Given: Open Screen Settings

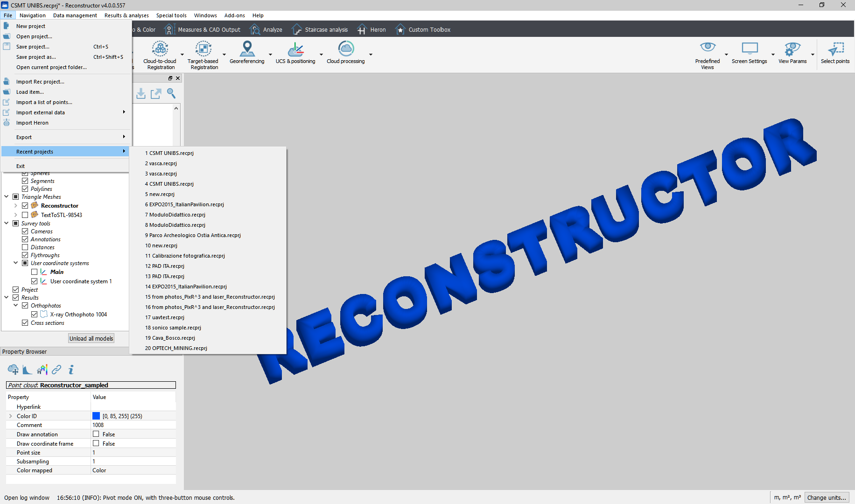Looking at the screenshot, I should click(x=750, y=52).
